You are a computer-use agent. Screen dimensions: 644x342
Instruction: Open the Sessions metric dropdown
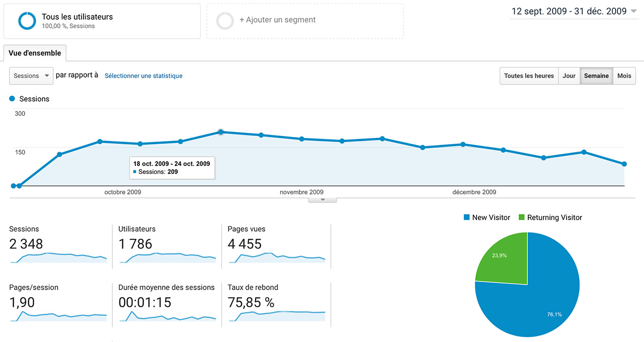(x=31, y=76)
